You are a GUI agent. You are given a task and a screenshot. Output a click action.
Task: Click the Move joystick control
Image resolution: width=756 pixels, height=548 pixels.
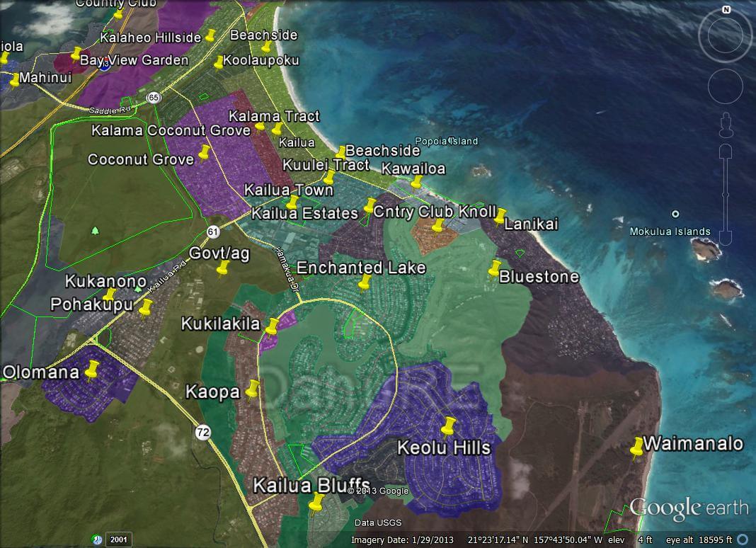(x=725, y=86)
